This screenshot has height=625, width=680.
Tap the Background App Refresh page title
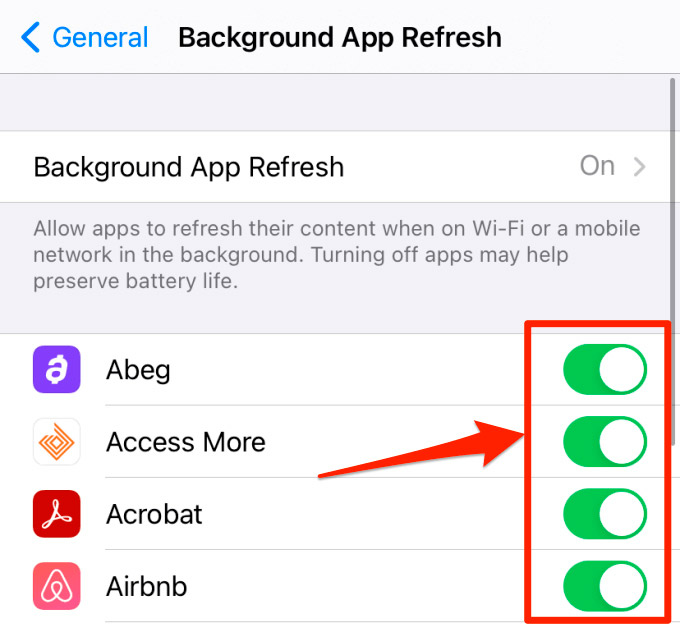[340, 38]
